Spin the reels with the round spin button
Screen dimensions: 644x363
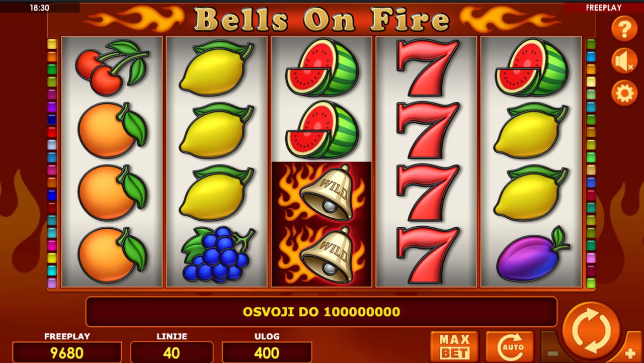tap(592, 331)
